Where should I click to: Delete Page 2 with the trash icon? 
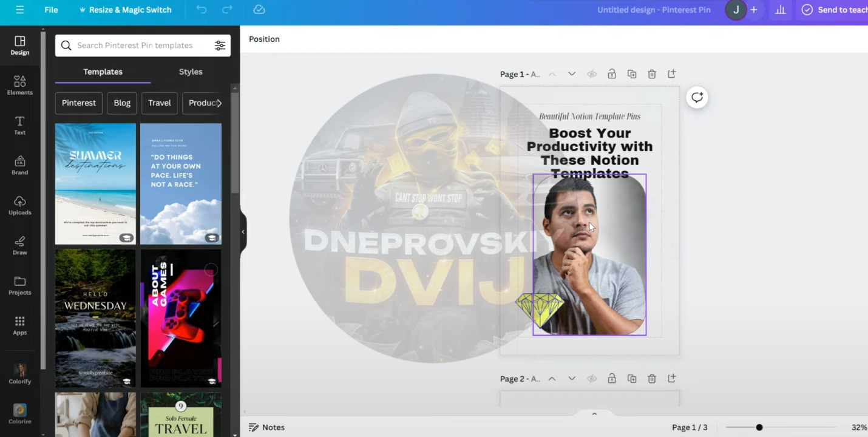(x=652, y=379)
